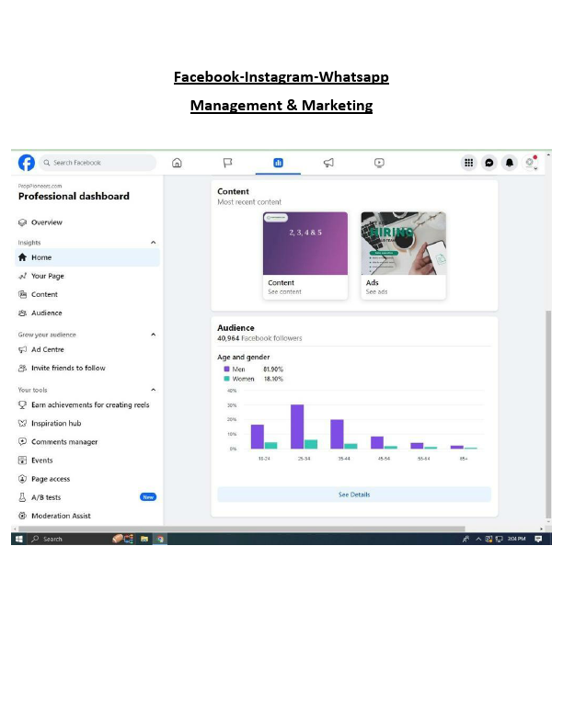Collapse the Your tools section chevron

point(154,390)
